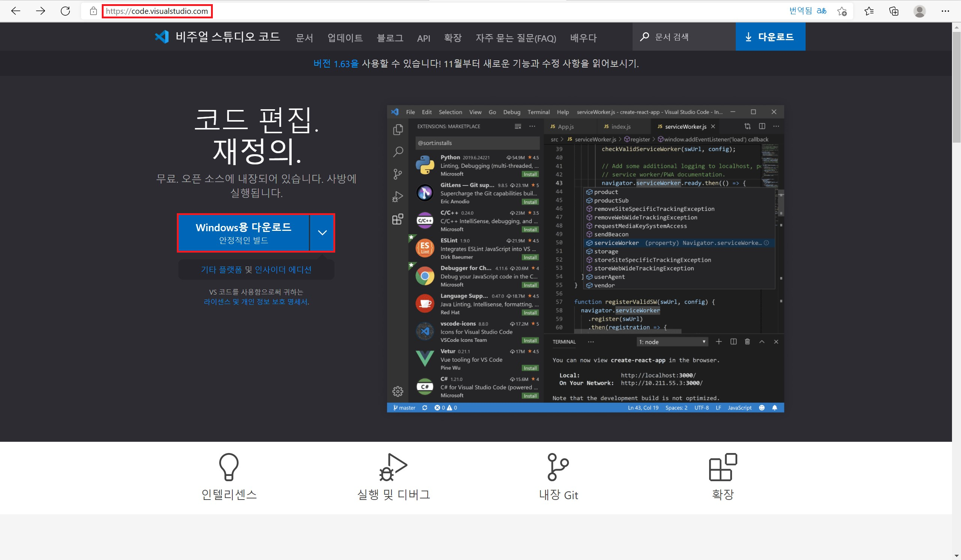Click the VS Code editor screenshot image

tap(585, 259)
